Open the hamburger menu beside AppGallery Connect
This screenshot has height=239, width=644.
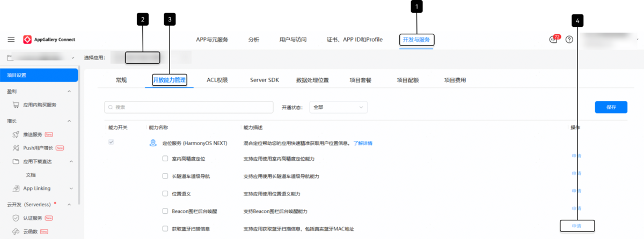click(11, 40)
